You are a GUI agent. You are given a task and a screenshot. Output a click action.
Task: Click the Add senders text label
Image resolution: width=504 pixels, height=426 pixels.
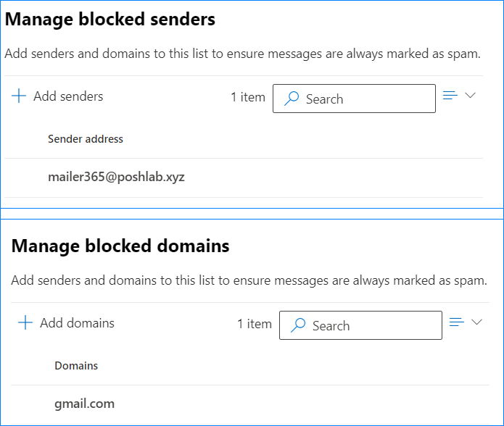pyautogui.click(x=68, y=96)
